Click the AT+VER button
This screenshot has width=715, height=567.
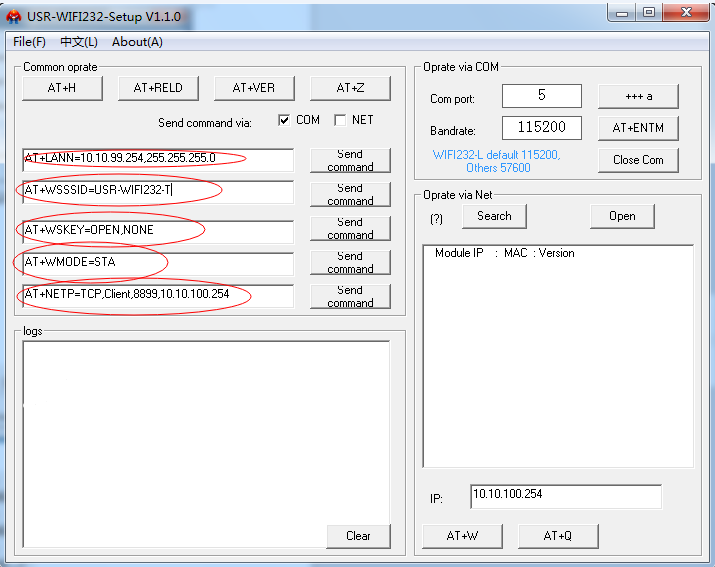(x=254, y=88)
